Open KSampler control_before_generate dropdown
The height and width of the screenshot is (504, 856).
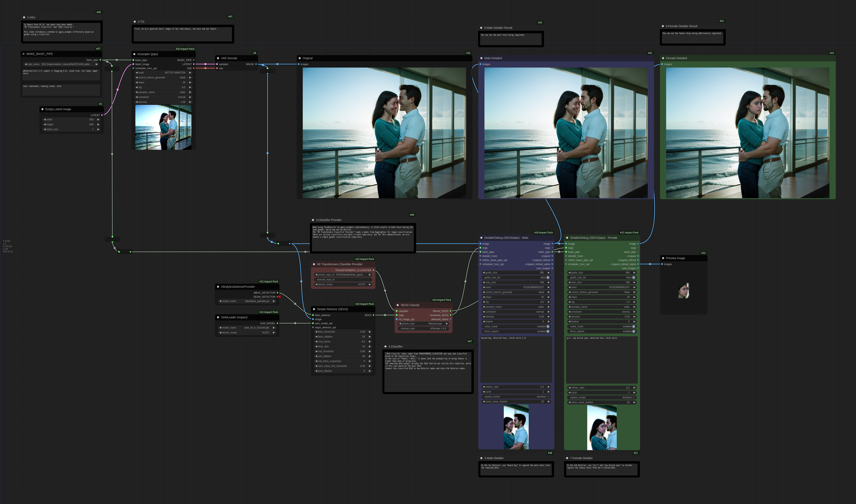click(x=163, y=77)
